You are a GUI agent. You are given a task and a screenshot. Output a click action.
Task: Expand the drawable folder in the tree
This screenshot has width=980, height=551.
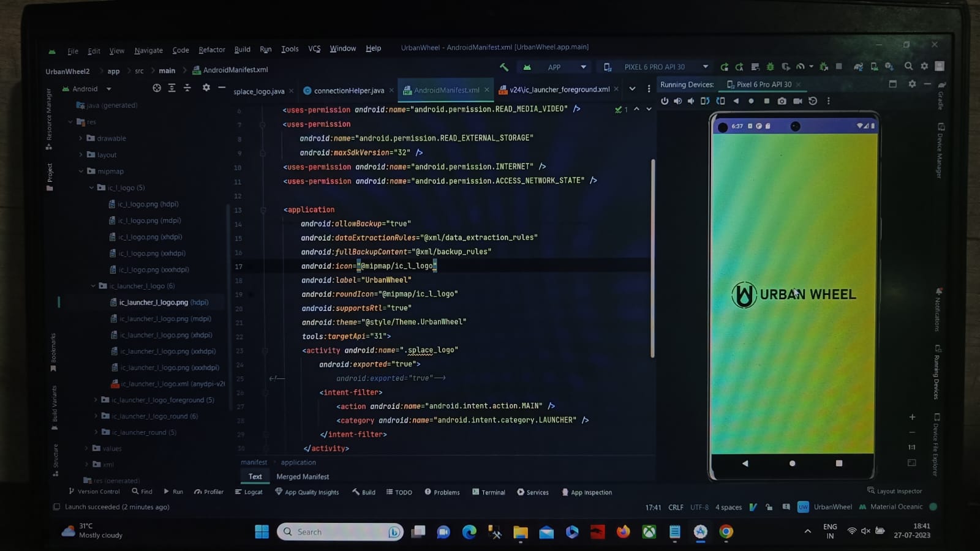81,138
